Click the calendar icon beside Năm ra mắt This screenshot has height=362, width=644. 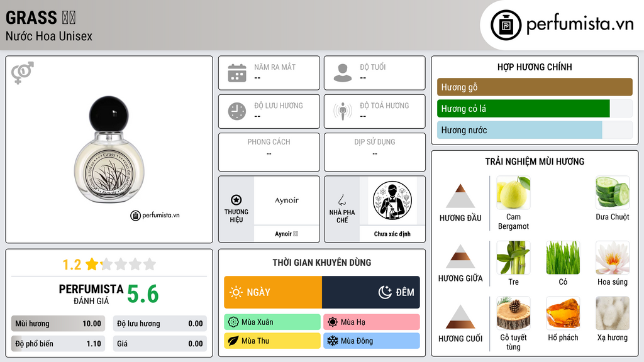click(x=237, y=73)
